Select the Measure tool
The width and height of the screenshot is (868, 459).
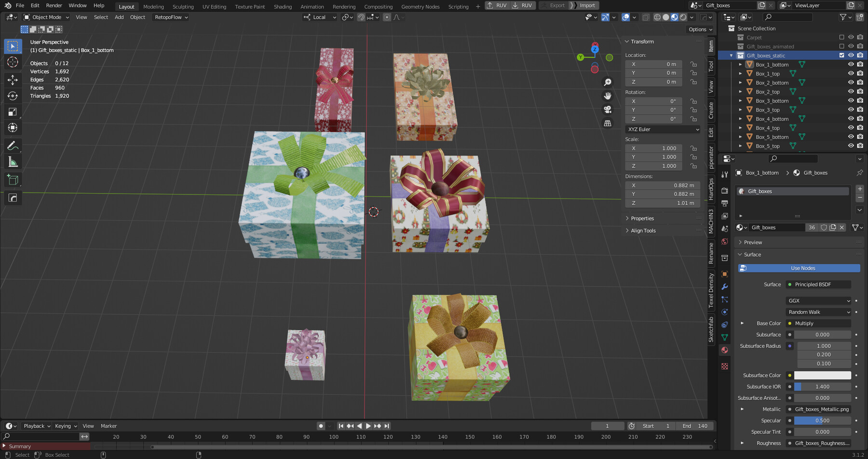(12, 161)
